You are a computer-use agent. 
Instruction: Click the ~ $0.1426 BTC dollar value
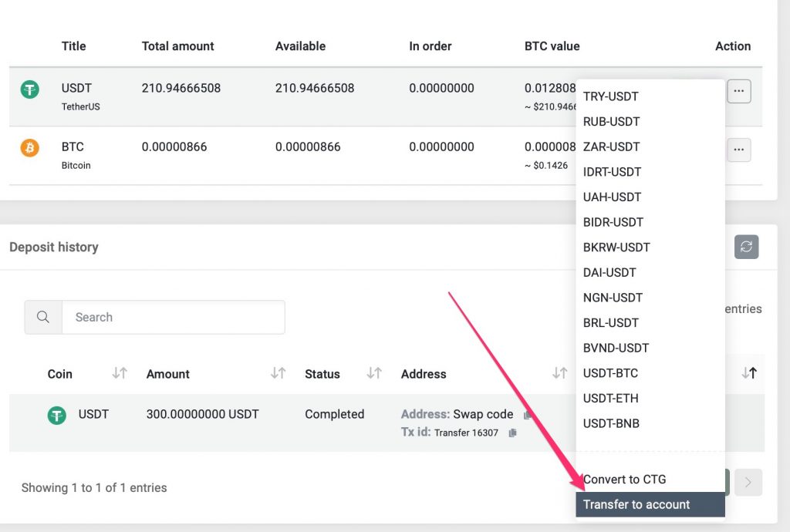coord(546,166)
